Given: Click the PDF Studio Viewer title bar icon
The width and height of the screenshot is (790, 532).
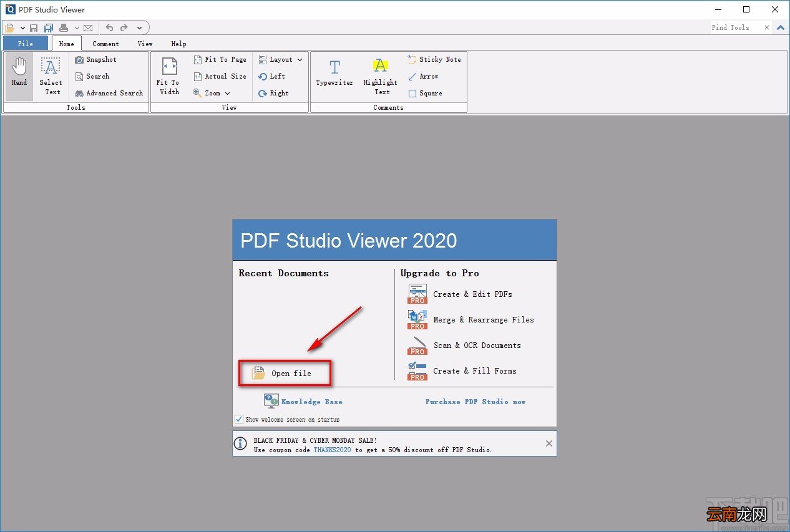Looking at the screenshot, I should 10,9.
